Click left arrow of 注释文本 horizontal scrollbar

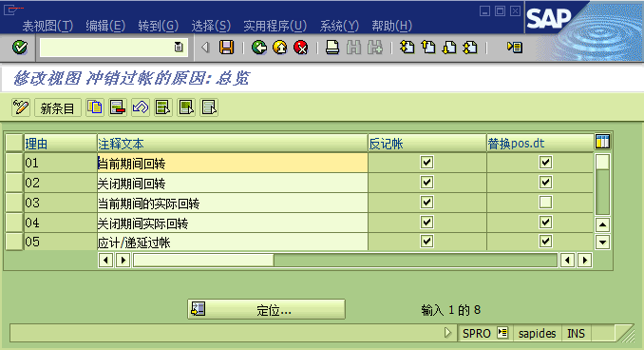pos(106,260)
